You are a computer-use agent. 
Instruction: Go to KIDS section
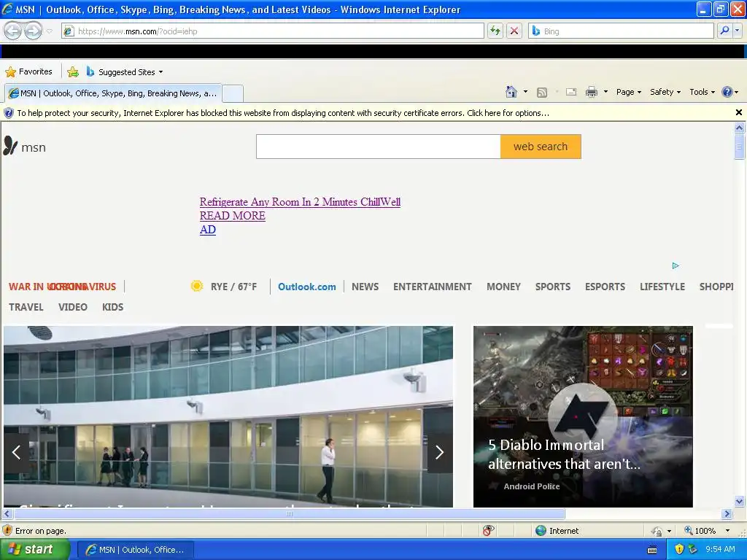click(112, 307)
